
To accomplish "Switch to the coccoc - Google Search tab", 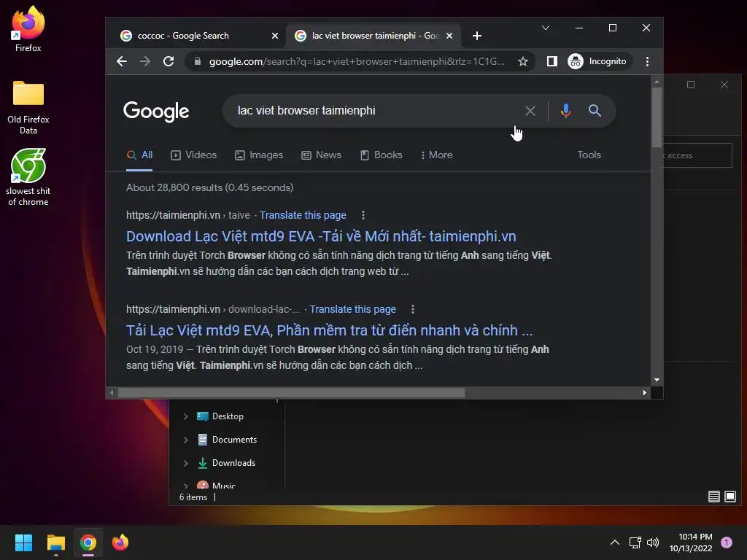I will tap(196, 36).
